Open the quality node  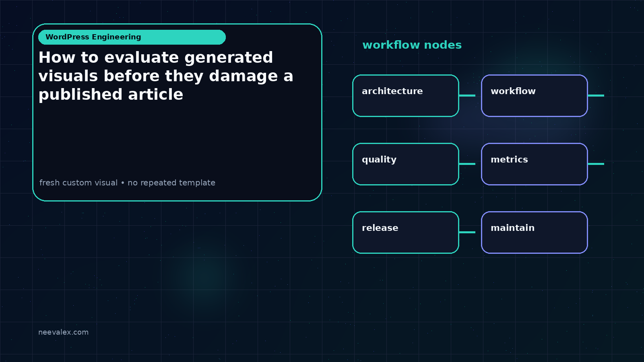[406, 164]
